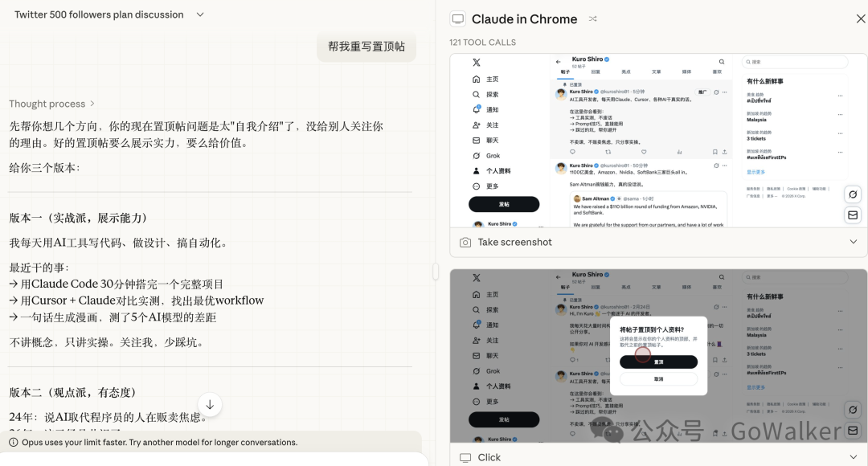The height and width of the screenshot is (466, 868).
Task: Repost the first post via the retweet icon
Action: click(x=608, y=152)
